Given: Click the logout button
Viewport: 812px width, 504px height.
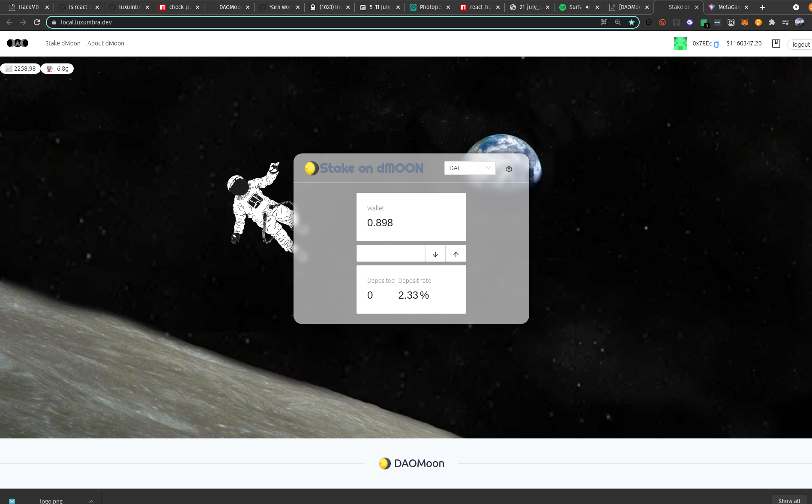Looking at the screenshot, I should [800, 44].
